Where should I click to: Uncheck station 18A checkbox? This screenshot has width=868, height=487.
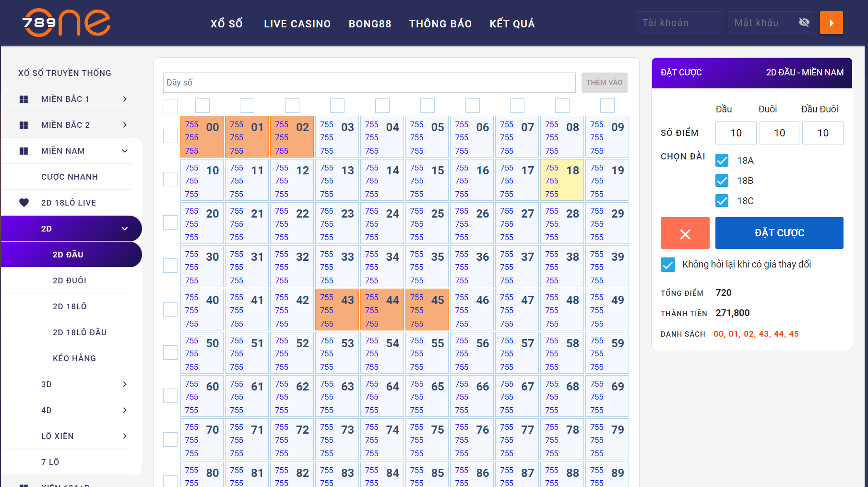point(722,160)
